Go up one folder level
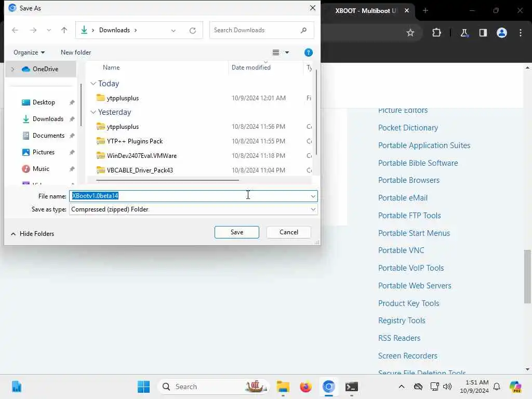Image resolution: width=532 pixels, height=399 pixels. coord(64,30)
